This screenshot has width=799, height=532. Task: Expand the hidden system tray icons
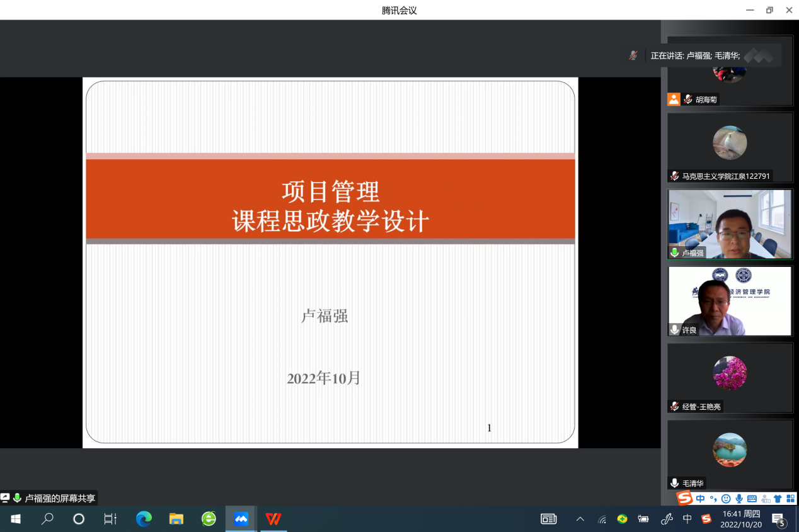pyautogui.click(x=580, y=519)
